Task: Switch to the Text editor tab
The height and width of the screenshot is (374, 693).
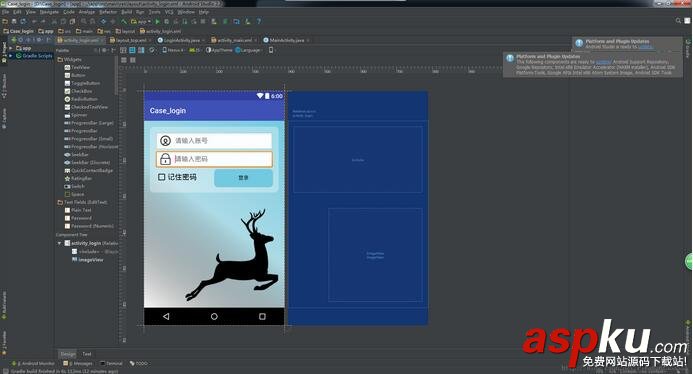Action: pos(87,354)
